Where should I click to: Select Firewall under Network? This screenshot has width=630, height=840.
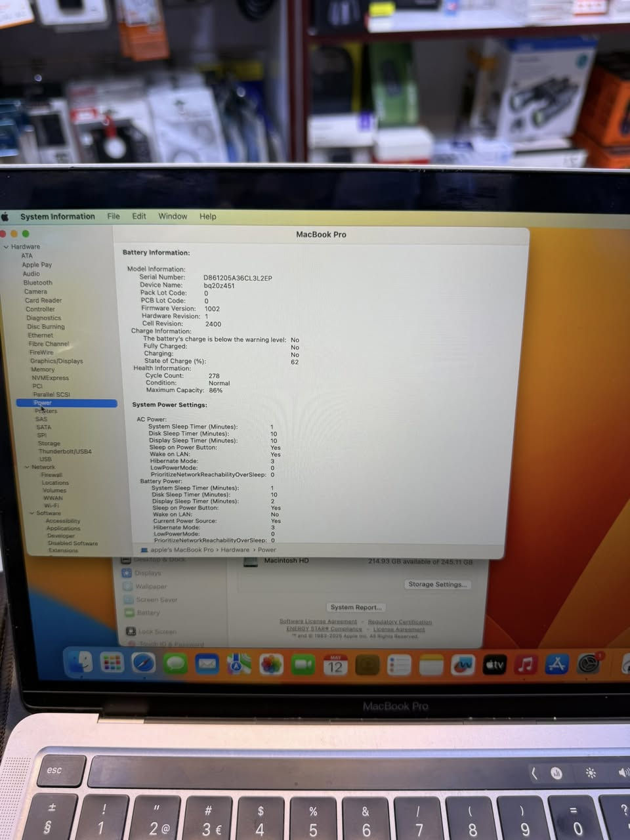pos(52,475)
